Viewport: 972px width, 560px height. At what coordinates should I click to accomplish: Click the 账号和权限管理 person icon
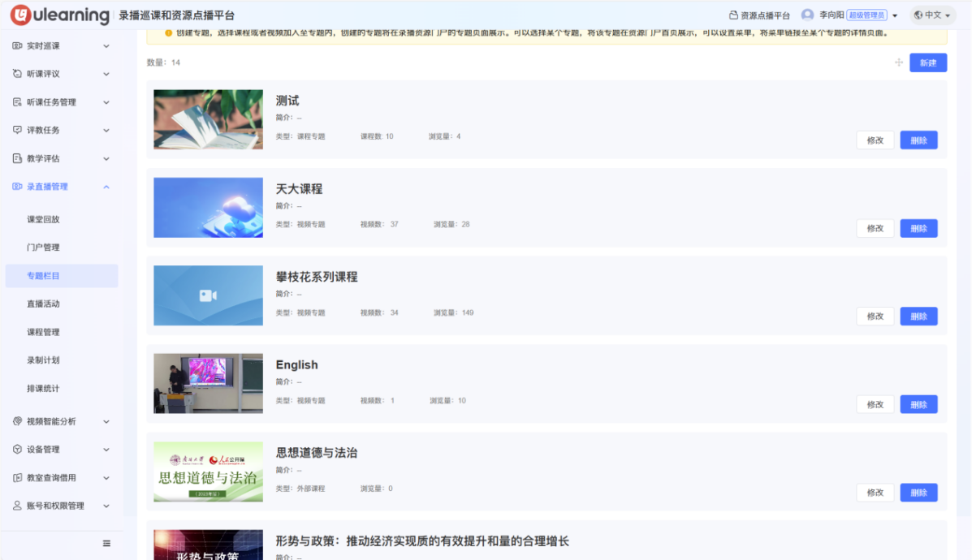pyautogui.click(x=18, y=505)
